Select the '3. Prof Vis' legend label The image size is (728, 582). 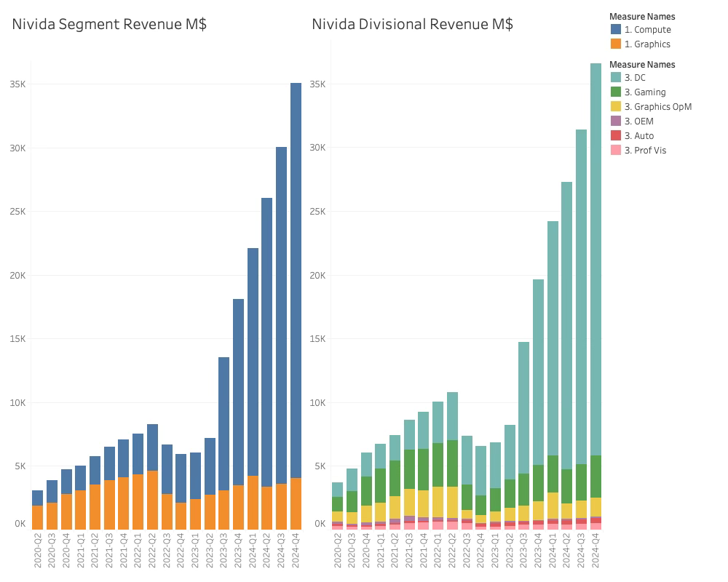coord(645,151)
